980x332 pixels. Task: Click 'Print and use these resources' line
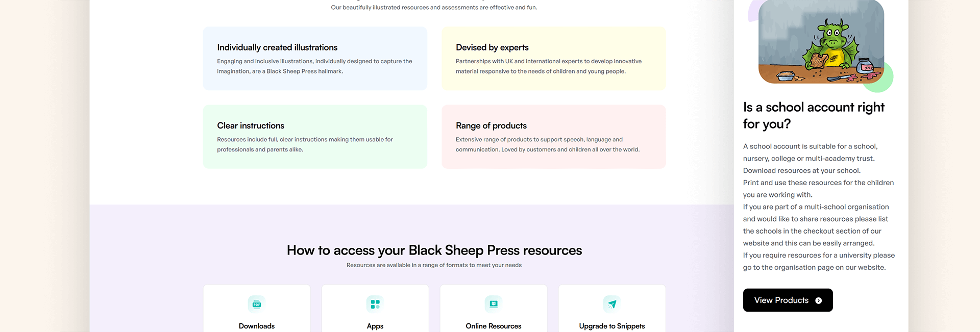pyautogui.click(x=818, y=189)
